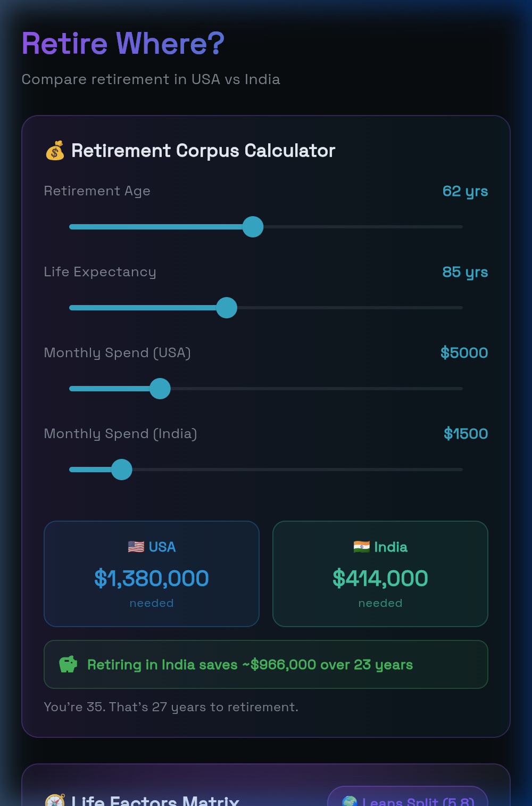Click the Life Factors Matrix heading
This screenshot has height=806, width=532.
coord(154,800)
